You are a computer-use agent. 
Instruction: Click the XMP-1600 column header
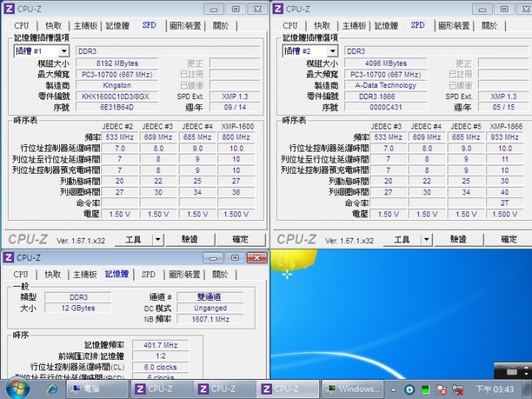point(237,126)
